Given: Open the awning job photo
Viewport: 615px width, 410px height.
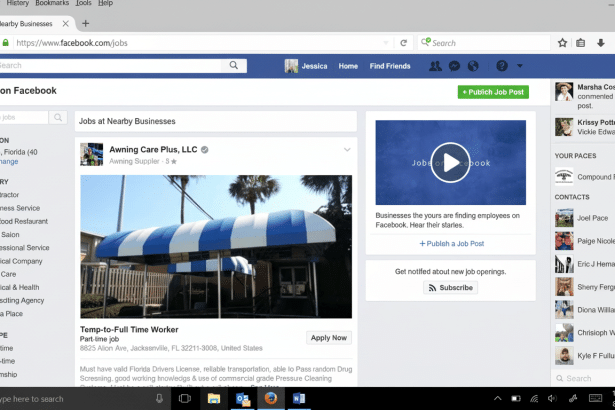Looking at the screenshot, I should pos(216,246).
